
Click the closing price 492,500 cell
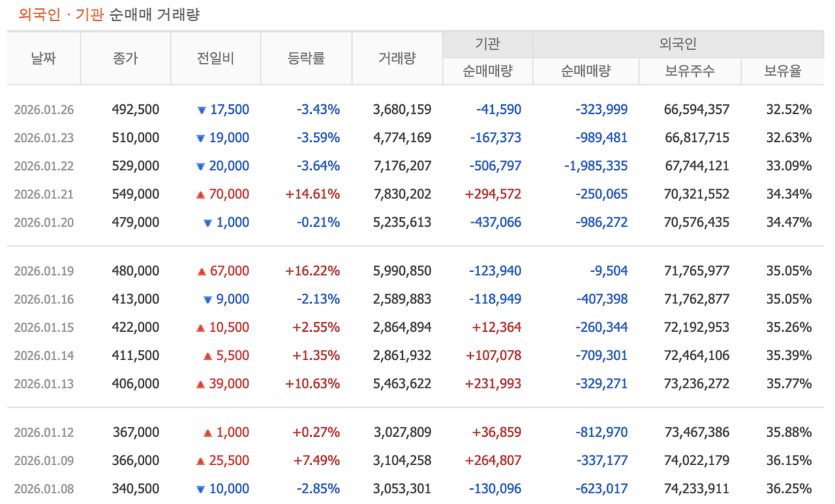tap(135, 110)
